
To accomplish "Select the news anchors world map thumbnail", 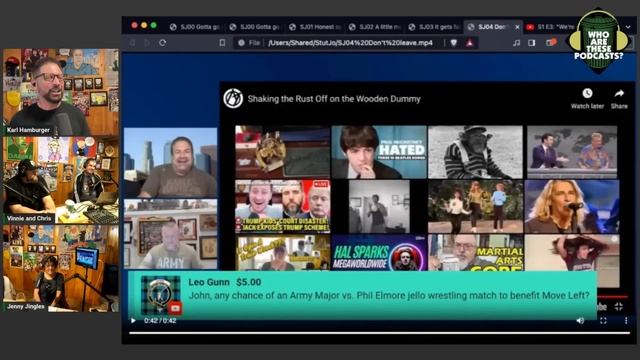I will click(x=572, y=152).
